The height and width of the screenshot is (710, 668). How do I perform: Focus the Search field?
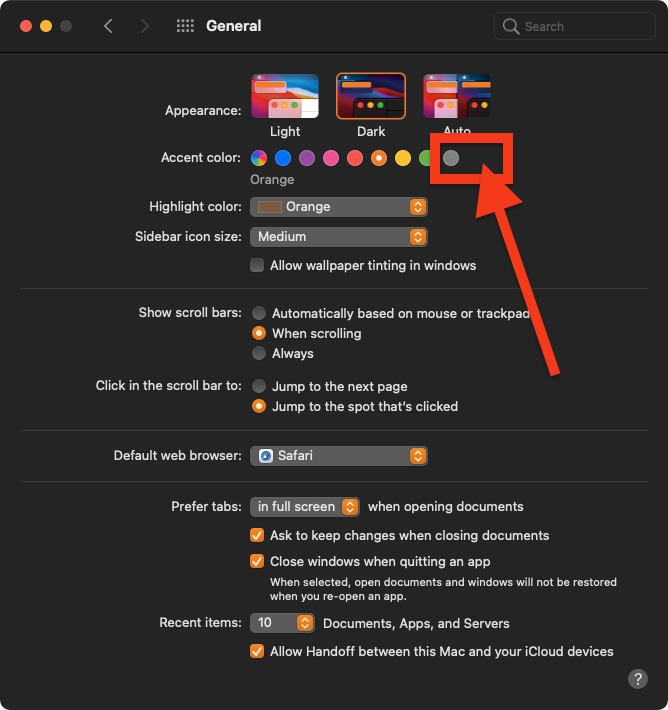[x=575, y=26]
